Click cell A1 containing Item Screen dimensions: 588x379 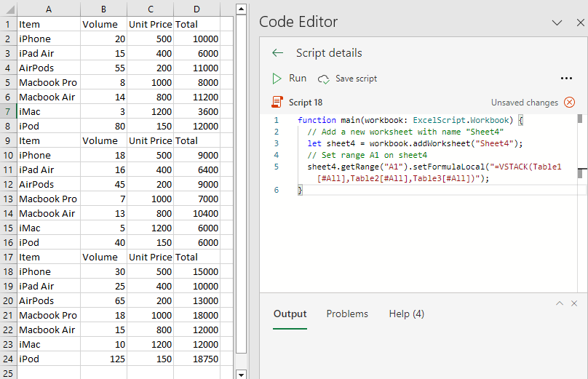point(49,24)
